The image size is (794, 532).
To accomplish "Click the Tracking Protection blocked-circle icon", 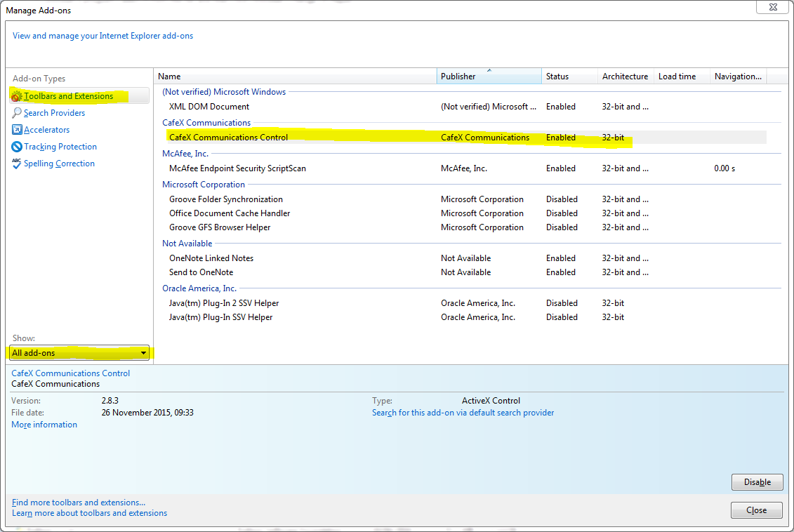I will coord(17,147).
